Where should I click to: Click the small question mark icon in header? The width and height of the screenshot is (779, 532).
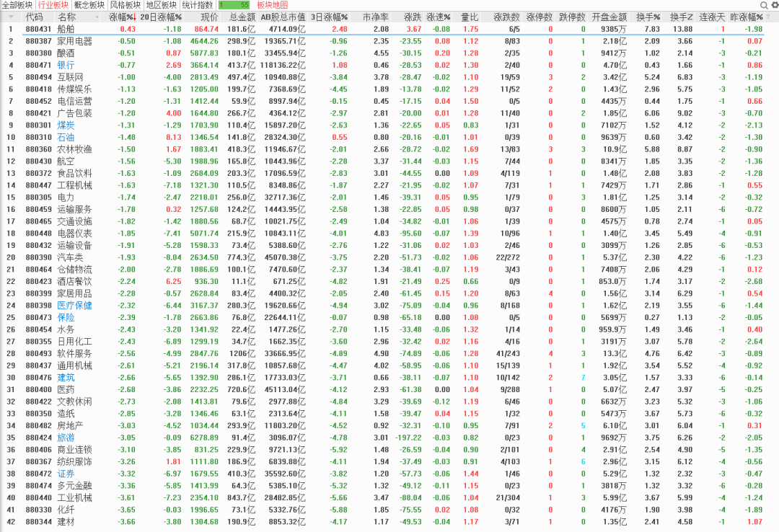coord(769,17)
